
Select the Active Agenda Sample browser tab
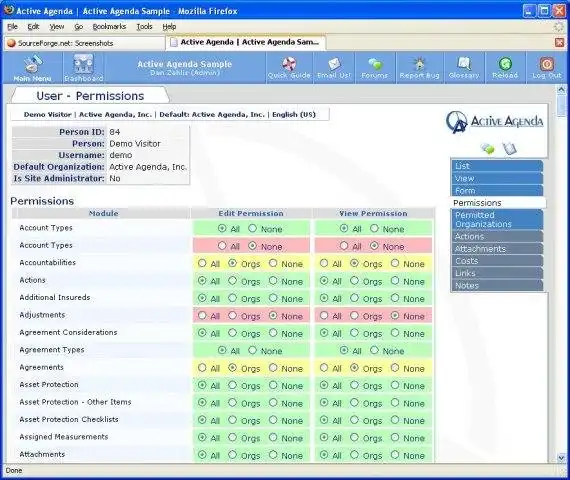(x=246, y=42)
